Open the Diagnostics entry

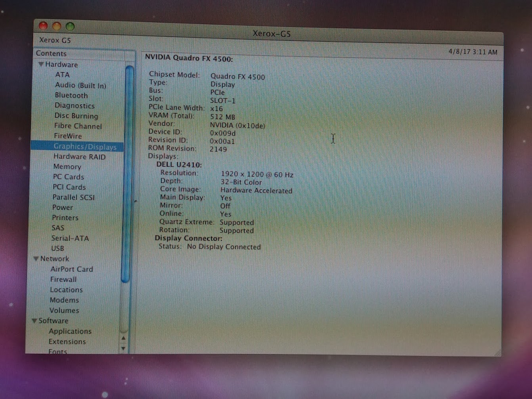[75, 106]
